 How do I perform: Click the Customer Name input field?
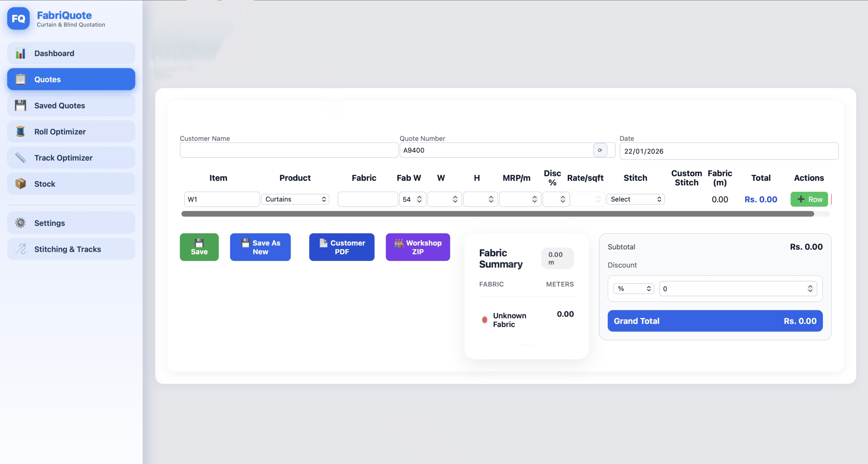(x=289, y=150)
